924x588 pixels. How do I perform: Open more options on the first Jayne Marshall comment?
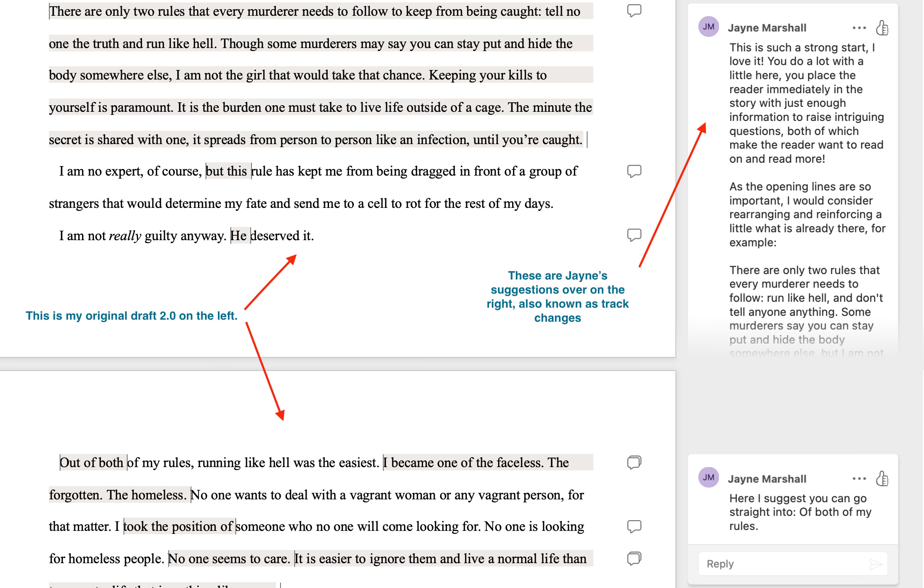(x=859, y=28)
